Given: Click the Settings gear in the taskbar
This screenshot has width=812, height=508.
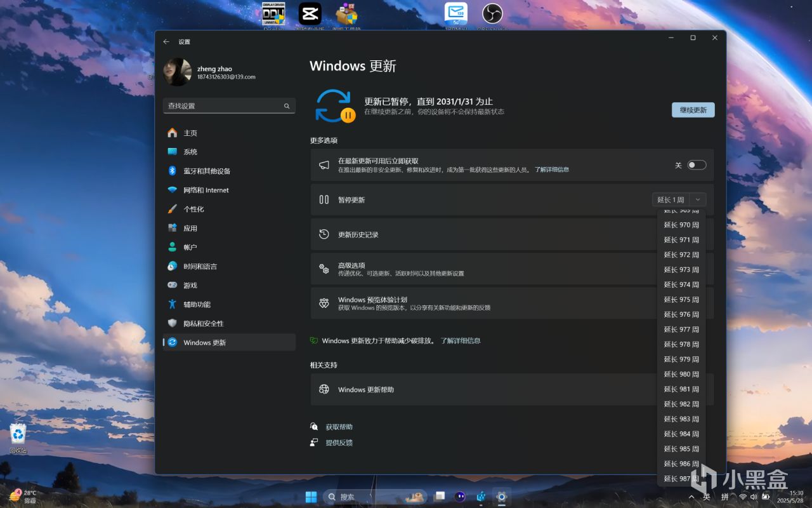Looking at the screenshot, I should [x=501, y=497].
